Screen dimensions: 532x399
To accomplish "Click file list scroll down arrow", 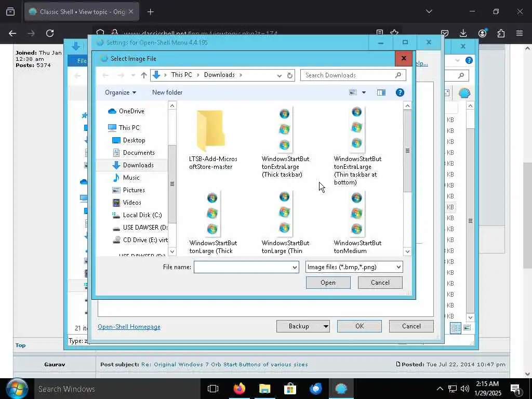I will click(407, 251).
